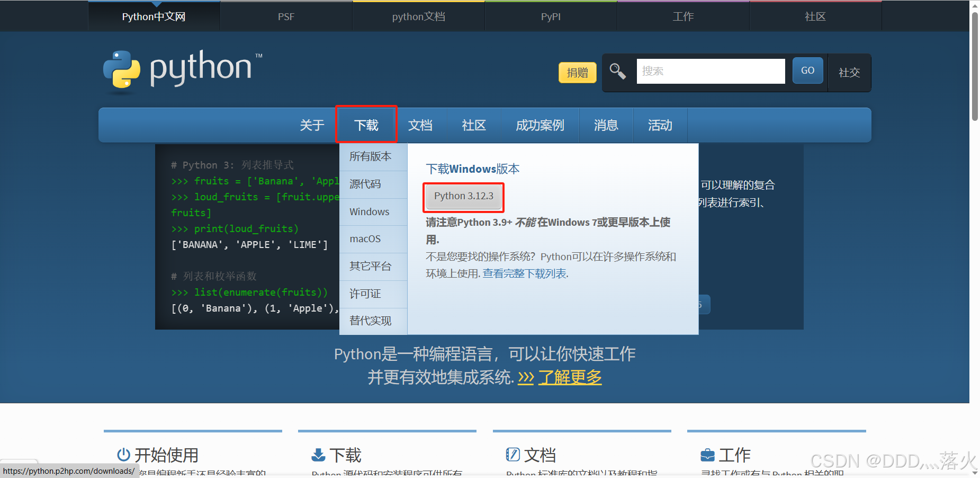The width and height of the screenshot is (980, 478).
Task: Click the GO search button
Action: [x=807, y=70]
